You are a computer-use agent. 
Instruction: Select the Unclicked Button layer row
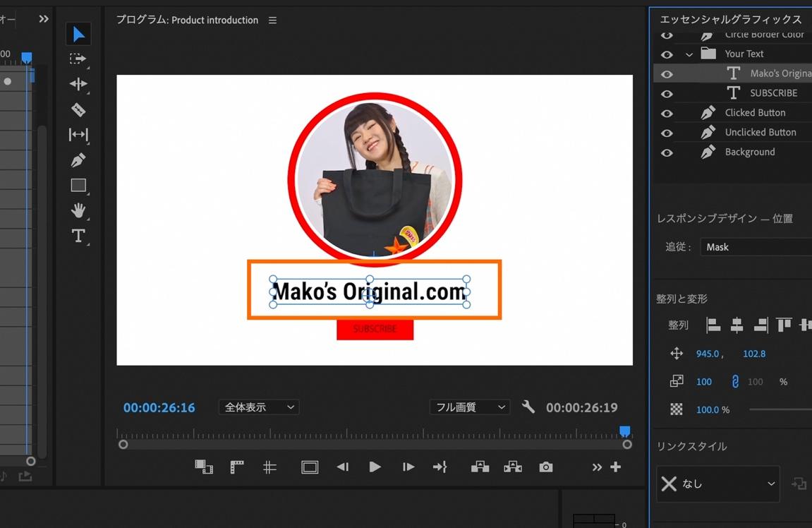(733, 133)
